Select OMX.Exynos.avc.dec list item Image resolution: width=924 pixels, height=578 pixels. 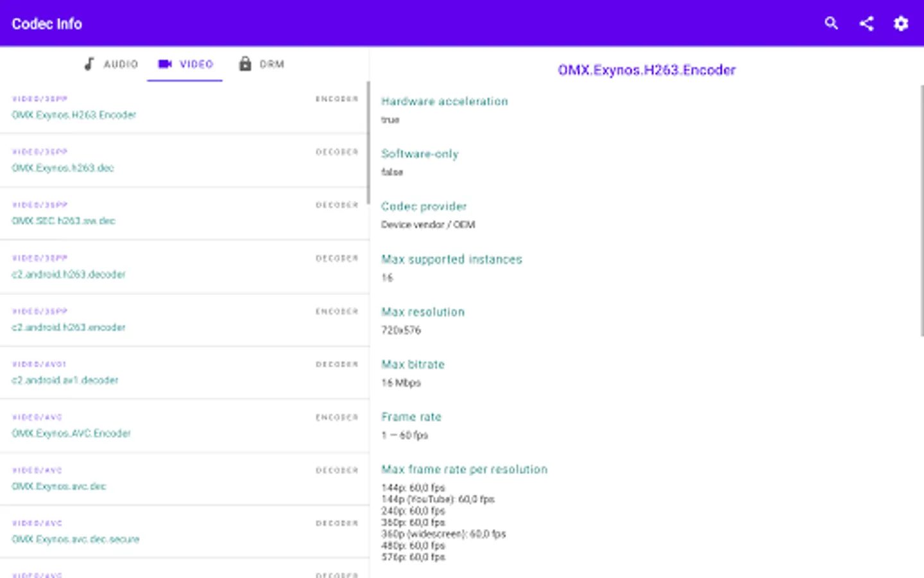click(184, 480)
